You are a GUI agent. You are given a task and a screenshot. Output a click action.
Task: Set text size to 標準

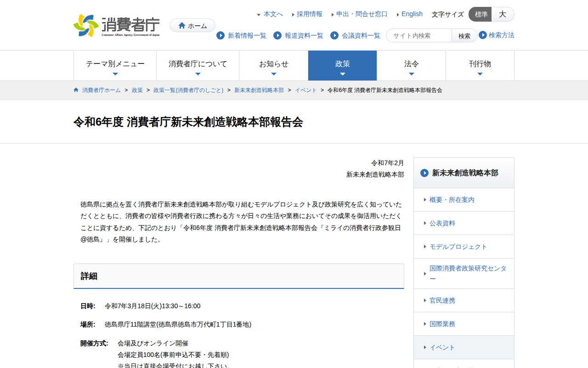click(481, 14)
